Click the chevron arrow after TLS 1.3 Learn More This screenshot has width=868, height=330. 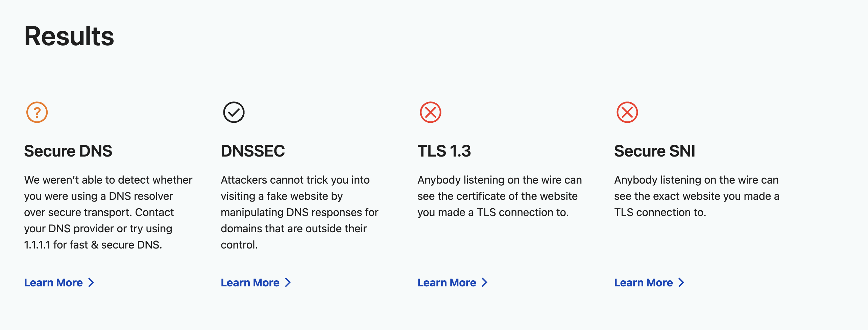coord(484,283)
